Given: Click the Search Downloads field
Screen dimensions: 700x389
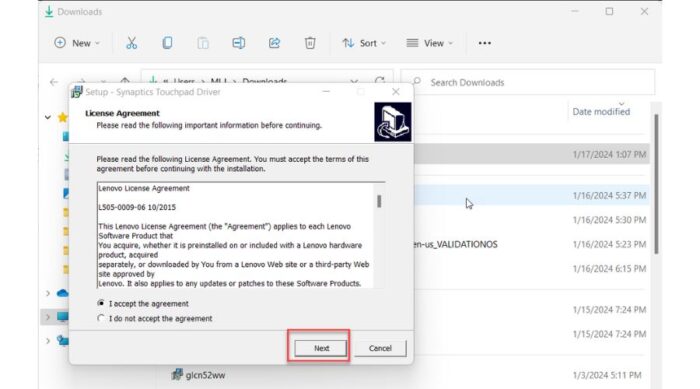Looking at the screenshot, I should [528, 82].
